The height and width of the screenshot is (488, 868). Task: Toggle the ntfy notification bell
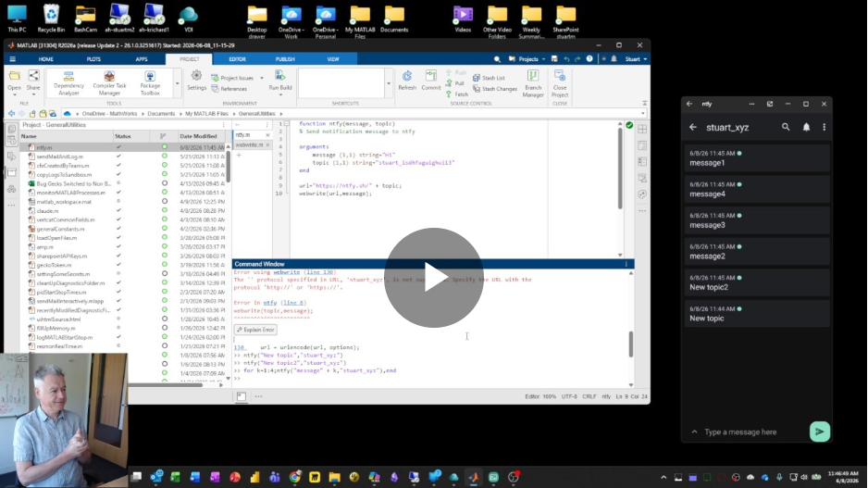[x=806, y=127]
